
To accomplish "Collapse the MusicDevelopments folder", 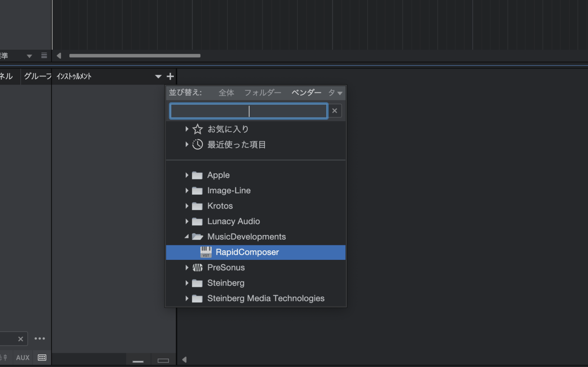I will point(186,237).
